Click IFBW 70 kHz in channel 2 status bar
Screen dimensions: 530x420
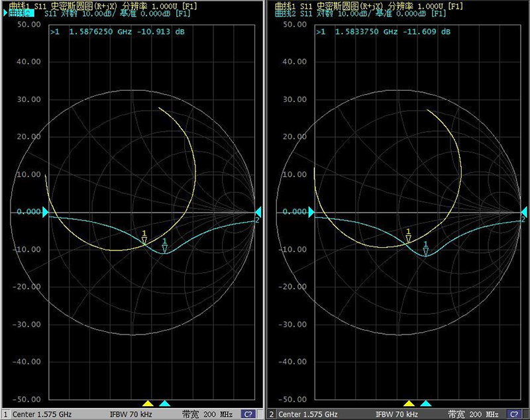click(x=397, y=414)
